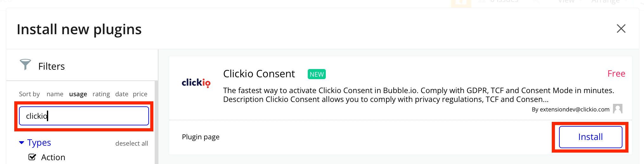
Task: Sort plugins by usage
Action: pyautogui.click(x=78, y=94)
